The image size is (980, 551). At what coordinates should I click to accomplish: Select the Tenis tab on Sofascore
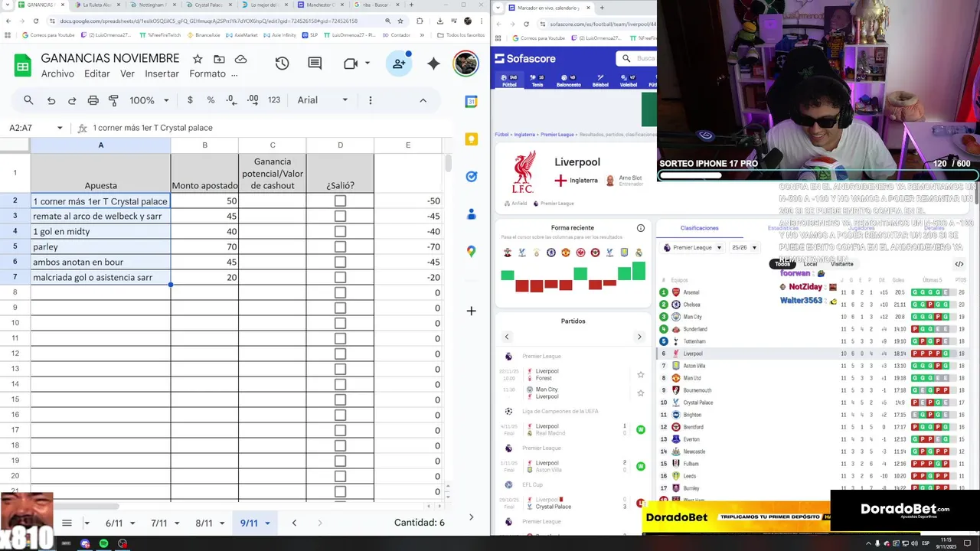click(x=537, y=81)
